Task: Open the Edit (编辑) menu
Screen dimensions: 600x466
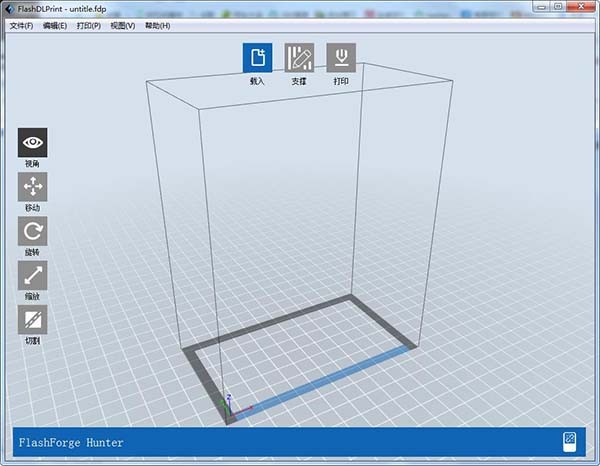Action: click(55, 26)
